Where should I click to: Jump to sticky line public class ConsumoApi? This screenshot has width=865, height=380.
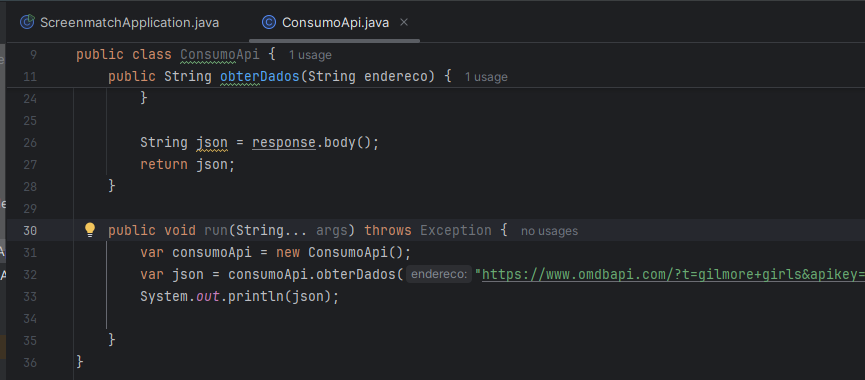click(175, 55)
